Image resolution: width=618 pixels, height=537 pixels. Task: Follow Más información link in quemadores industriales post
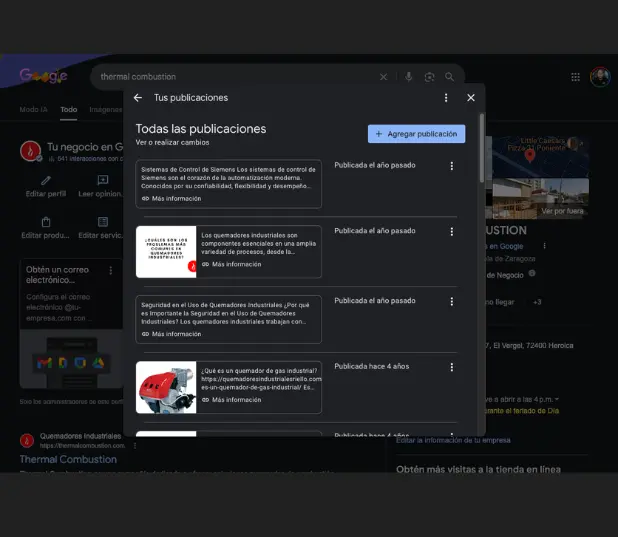click(231, 264)
